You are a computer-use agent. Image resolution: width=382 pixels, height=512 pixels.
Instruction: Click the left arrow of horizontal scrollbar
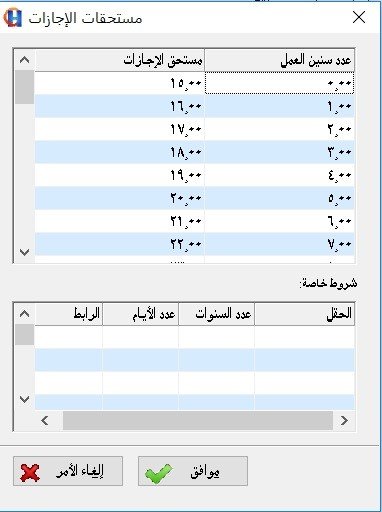[x=45, y=420]
